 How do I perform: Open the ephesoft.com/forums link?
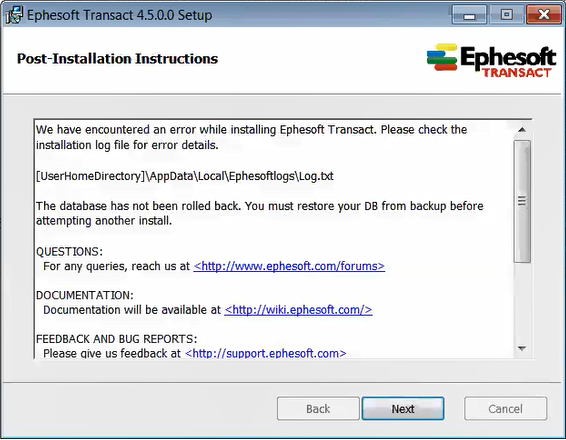(289, 266)
